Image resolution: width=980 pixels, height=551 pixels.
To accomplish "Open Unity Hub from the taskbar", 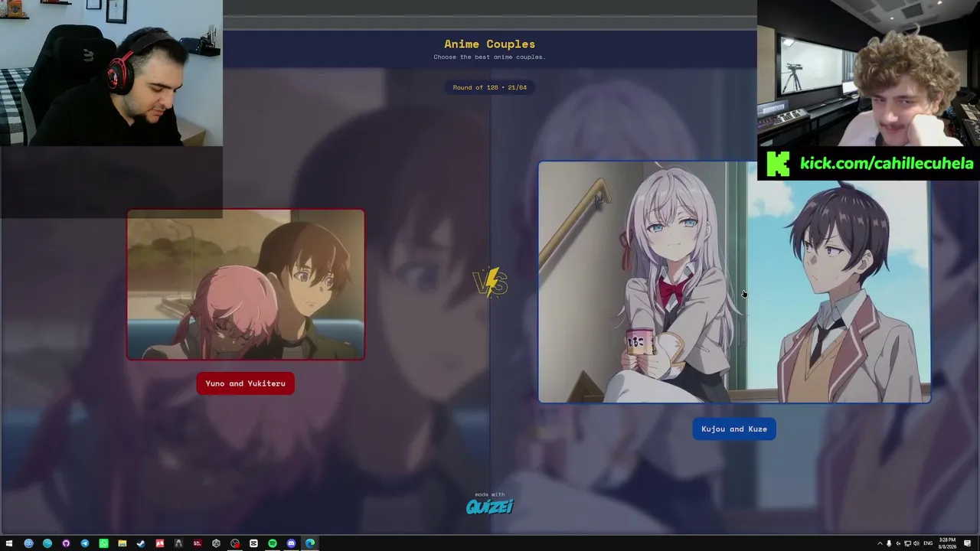I will (216, 543).
